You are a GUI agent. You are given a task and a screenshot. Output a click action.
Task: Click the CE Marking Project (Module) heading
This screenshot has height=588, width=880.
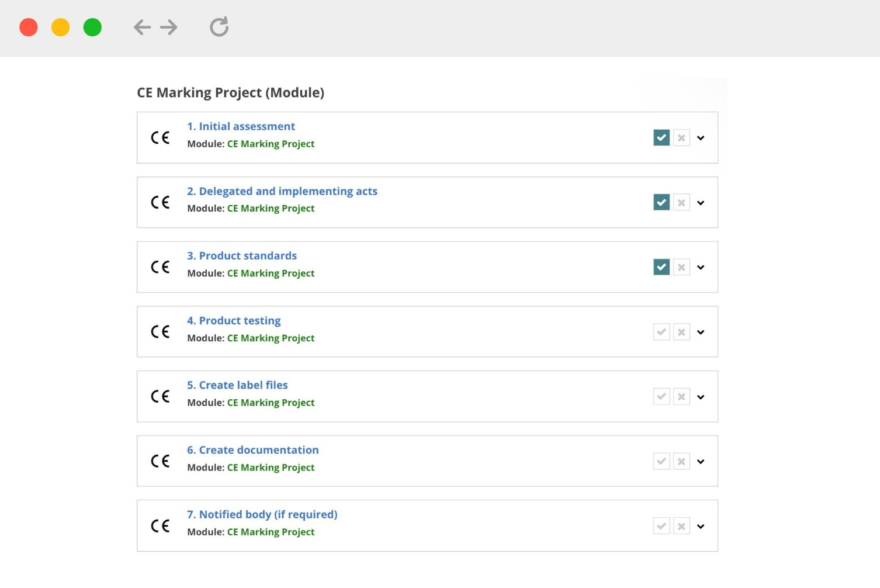(x=230, y=92)
